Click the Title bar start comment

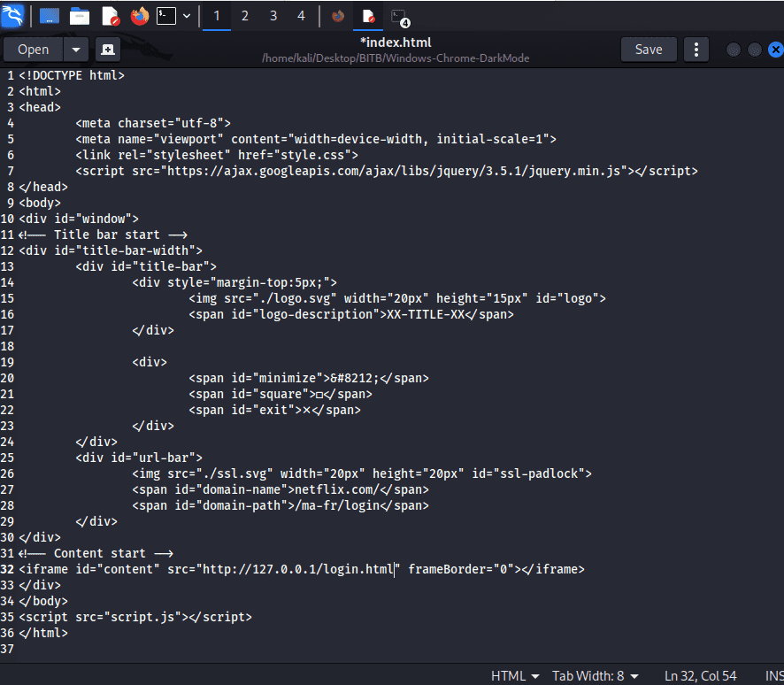click(103, 235)
